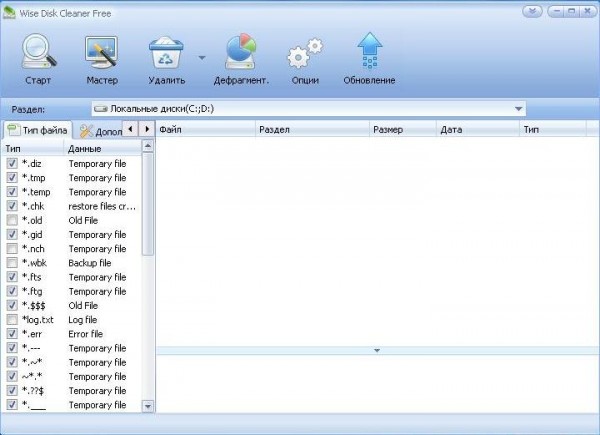This screenshot has height=435, width=600.
Task: Toggle the *.gid checkbox
Action: click(x=12, y=234)
